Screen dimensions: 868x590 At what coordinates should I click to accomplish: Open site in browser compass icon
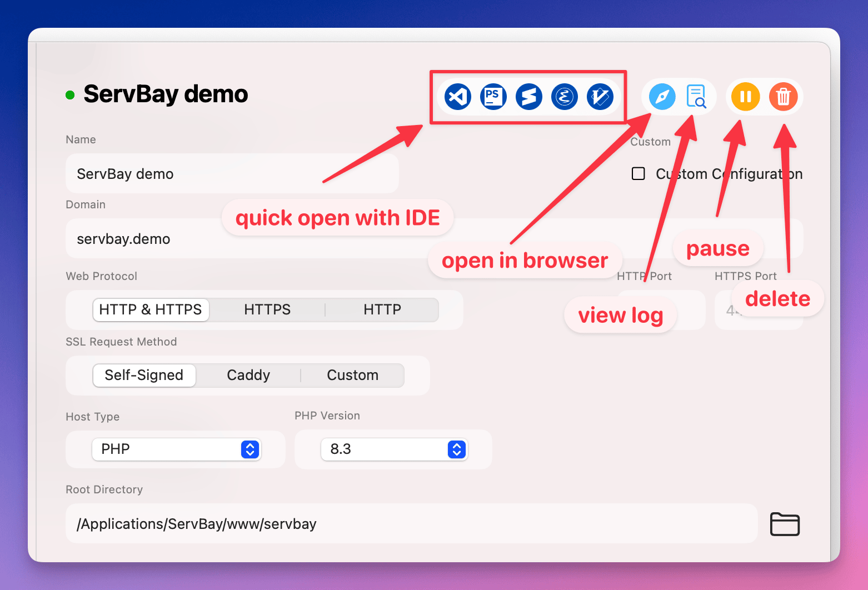[x=662, y=97]
